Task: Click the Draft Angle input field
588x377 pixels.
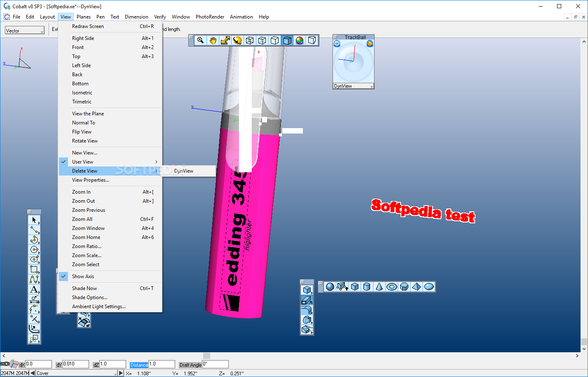Action: tap(215, 364)
